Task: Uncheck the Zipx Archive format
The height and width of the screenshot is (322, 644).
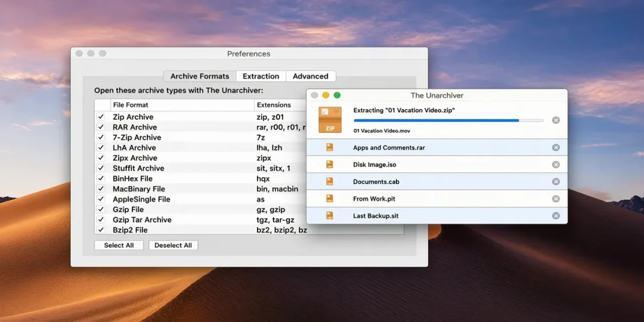Action: pyautogui.click(x=101, y=157)
